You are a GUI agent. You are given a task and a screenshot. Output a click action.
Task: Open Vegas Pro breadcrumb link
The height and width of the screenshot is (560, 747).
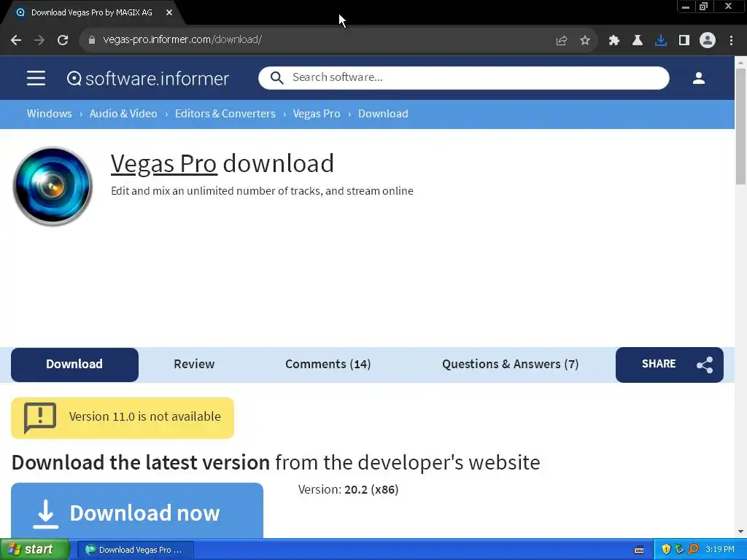[x=317, y=114]
